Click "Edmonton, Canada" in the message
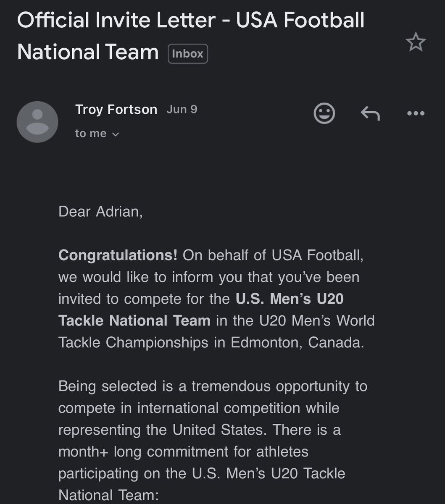Screen dimensions: 445x504 point(297,343)
